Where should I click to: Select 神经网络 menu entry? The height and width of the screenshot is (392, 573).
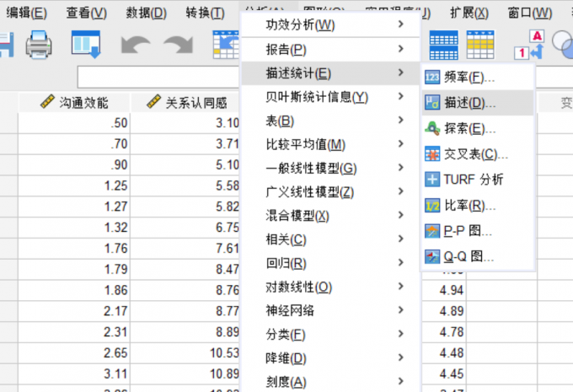click(x=330, y=310)
